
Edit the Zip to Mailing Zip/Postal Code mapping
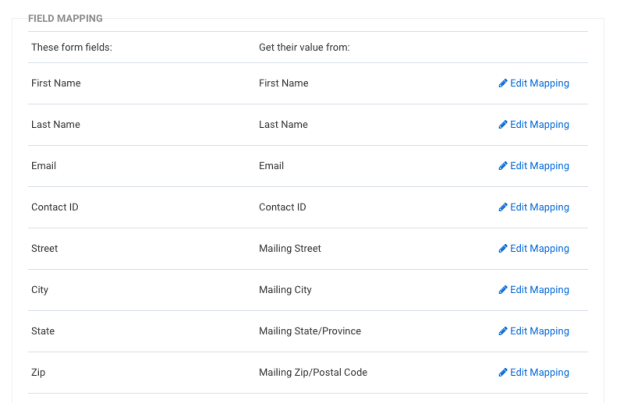539,373
